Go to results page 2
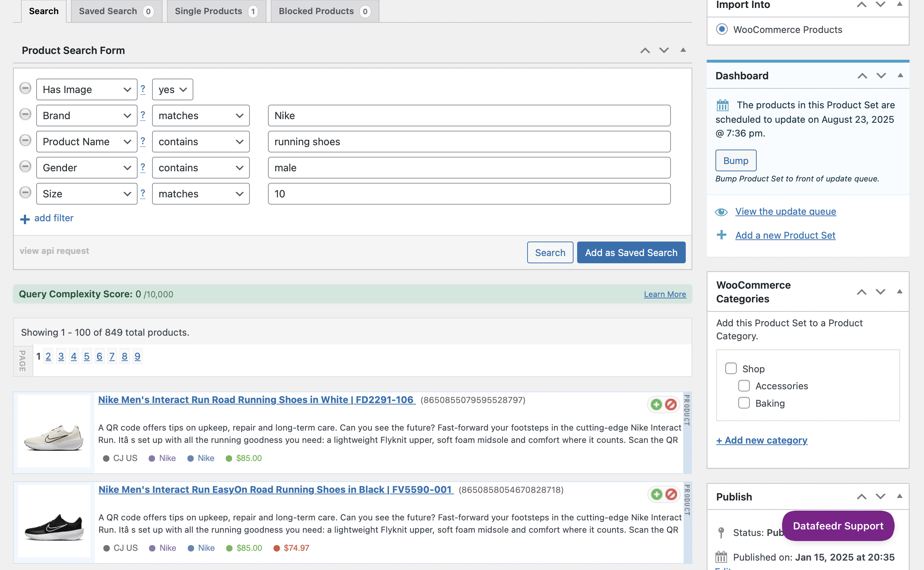The width and height of the screenshot is (924, 570). [48, 356]
